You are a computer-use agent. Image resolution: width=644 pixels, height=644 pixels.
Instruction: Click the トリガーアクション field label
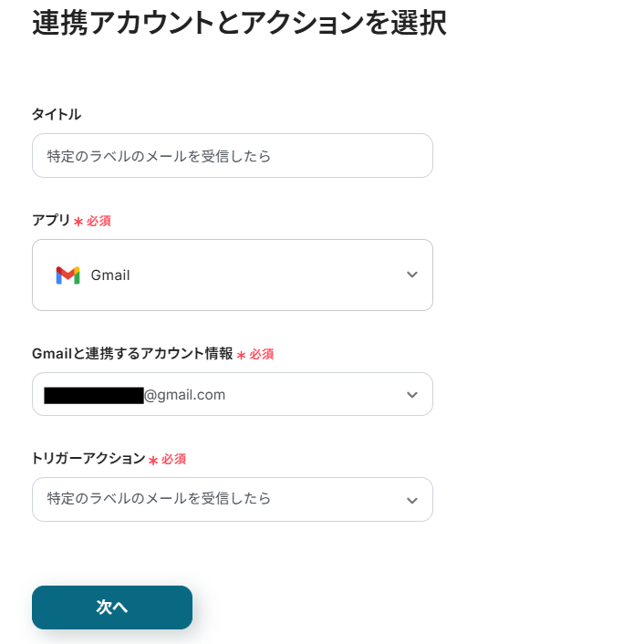(x=88, y=459)
